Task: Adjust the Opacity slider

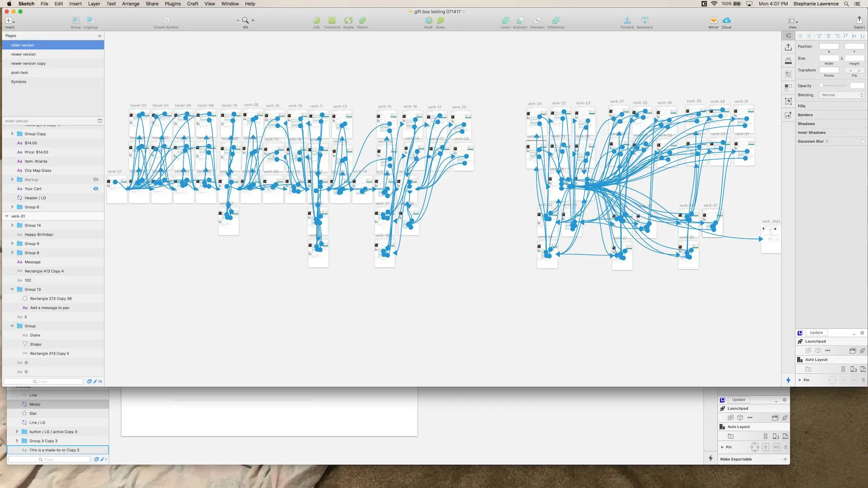Action: (833, 86)
